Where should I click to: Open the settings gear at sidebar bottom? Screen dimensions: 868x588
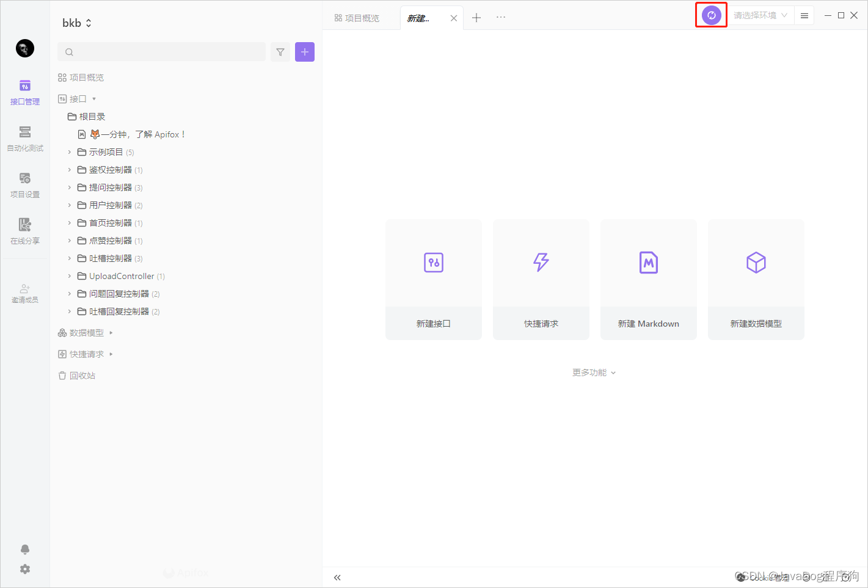(x=25, y=569)
